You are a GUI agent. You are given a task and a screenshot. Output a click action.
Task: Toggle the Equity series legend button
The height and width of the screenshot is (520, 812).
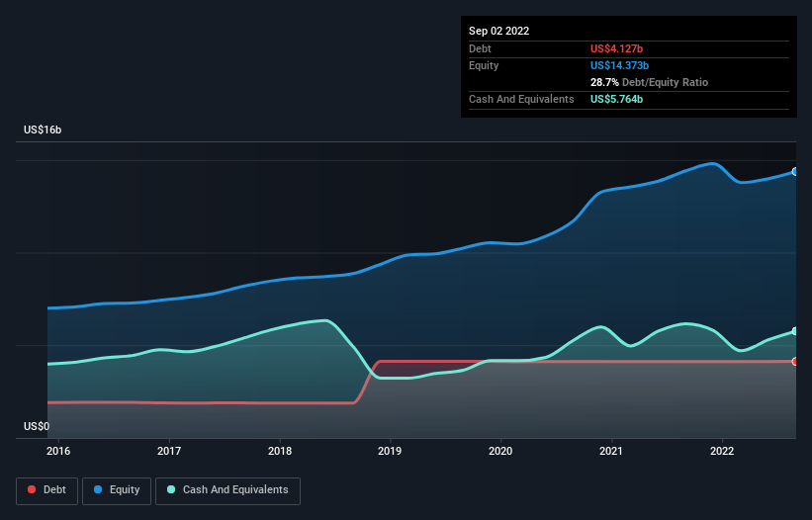coord(117,490)
